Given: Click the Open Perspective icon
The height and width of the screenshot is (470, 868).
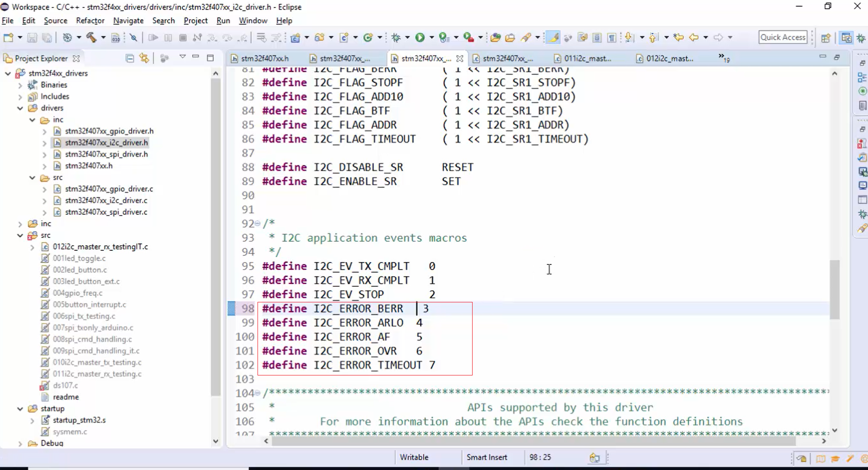Looking at the screenshot, I should tap(826, 37).
